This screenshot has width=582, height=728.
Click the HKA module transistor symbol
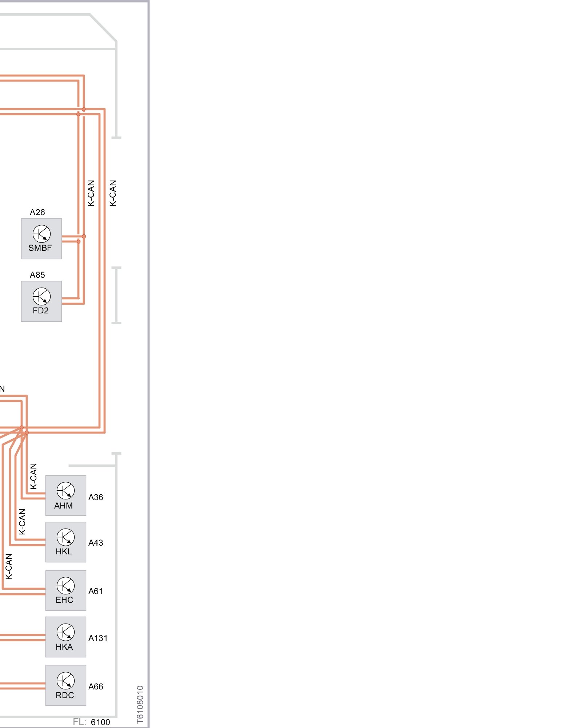65,632
